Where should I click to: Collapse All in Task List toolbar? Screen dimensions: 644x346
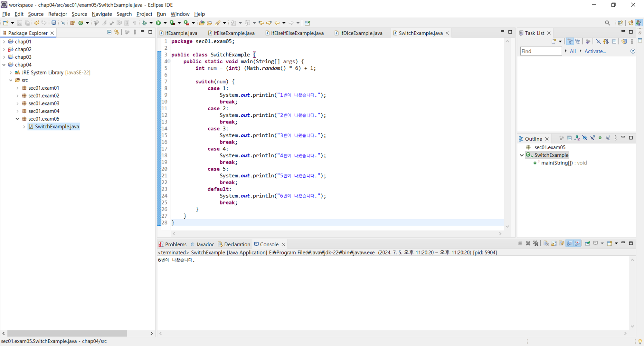point(614,41)
